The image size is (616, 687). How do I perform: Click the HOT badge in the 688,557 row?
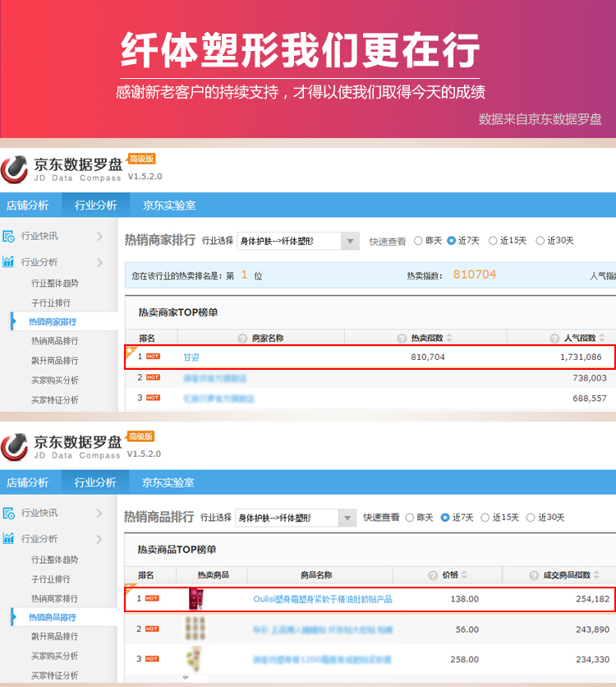(153, 398)
